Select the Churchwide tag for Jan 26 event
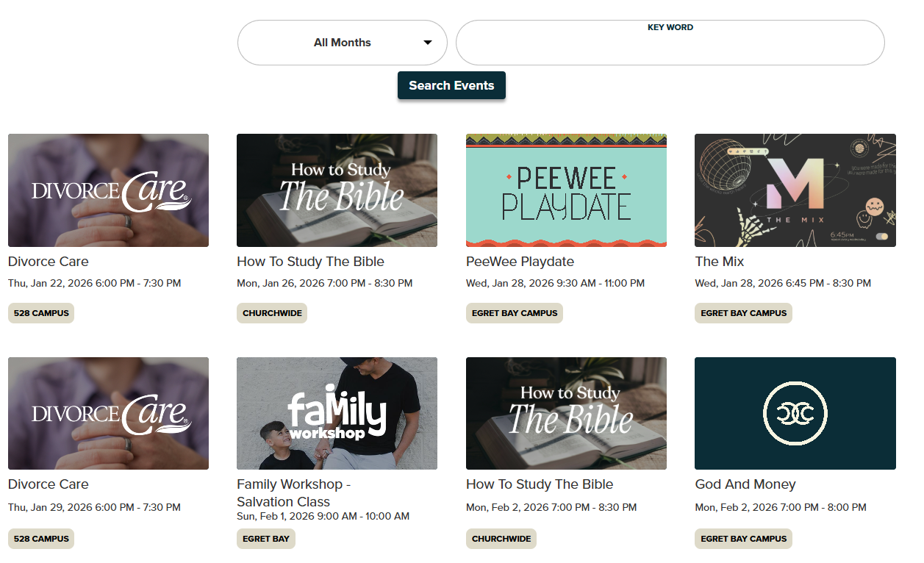The width and height of the screenshot is (924, 563). click(272, 313)
